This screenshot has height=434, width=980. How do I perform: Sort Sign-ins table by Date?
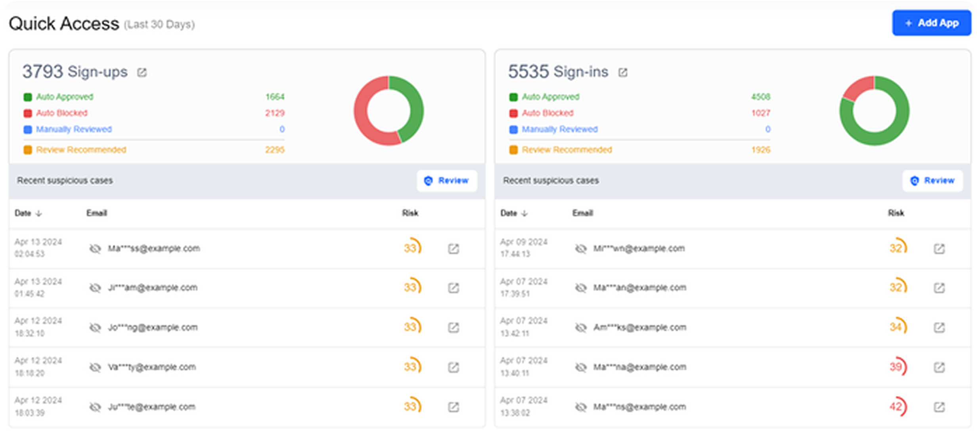pos(514,213)
